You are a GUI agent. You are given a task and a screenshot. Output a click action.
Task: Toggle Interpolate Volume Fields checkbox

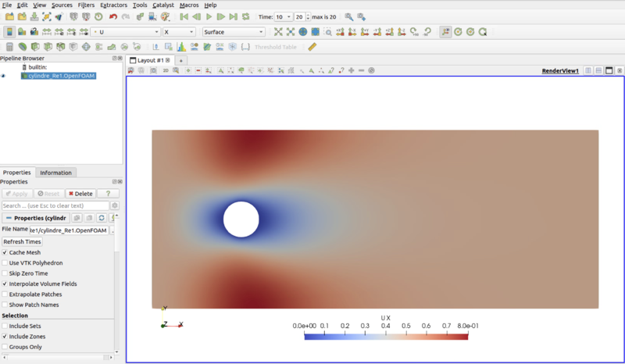pyautogui.click(x=5, y=284)
